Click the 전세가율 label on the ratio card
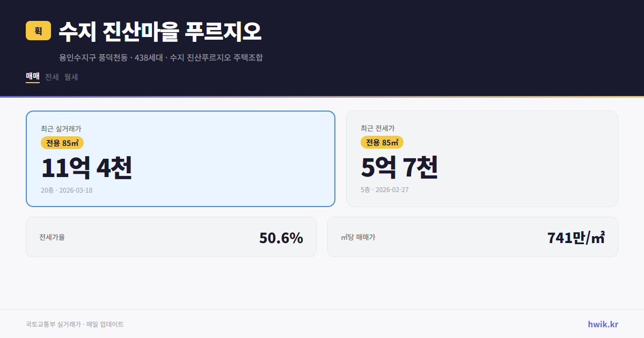Screen dimensions: 644x338 click(x=50, y=237)
